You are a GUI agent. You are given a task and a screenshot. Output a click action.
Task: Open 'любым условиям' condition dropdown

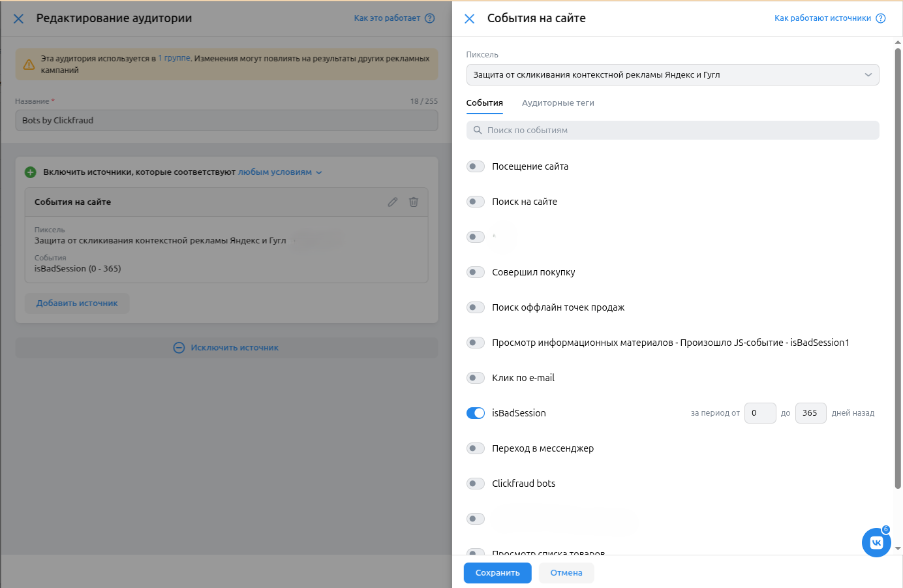(x=280, y=172)
